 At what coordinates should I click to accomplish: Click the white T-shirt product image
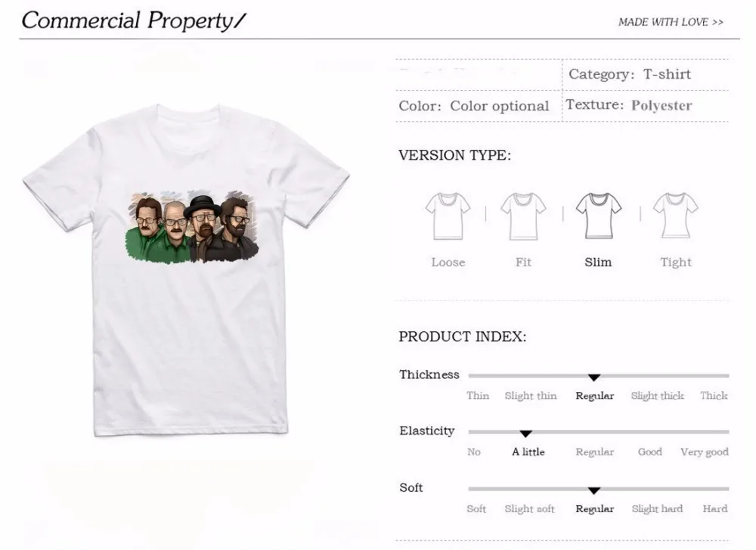(x=186, y=269)
